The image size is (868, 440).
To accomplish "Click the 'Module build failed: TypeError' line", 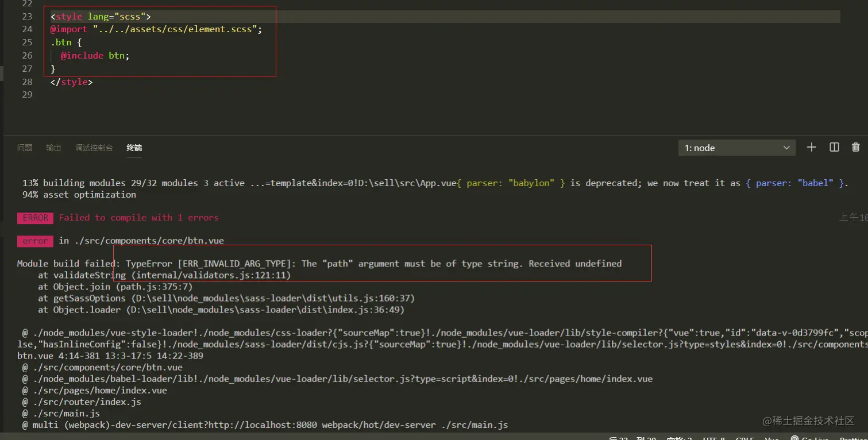I will coord(319,264).
